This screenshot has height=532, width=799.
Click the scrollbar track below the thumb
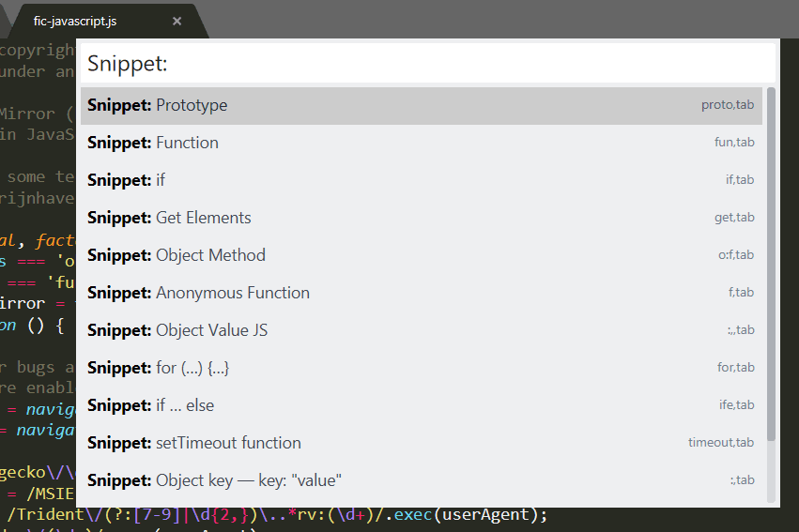771,472
